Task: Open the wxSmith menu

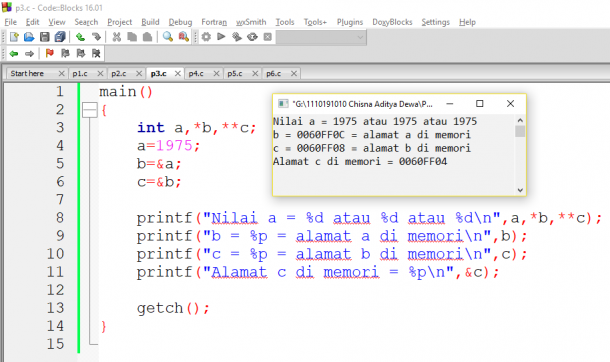Action: [251, 22]
